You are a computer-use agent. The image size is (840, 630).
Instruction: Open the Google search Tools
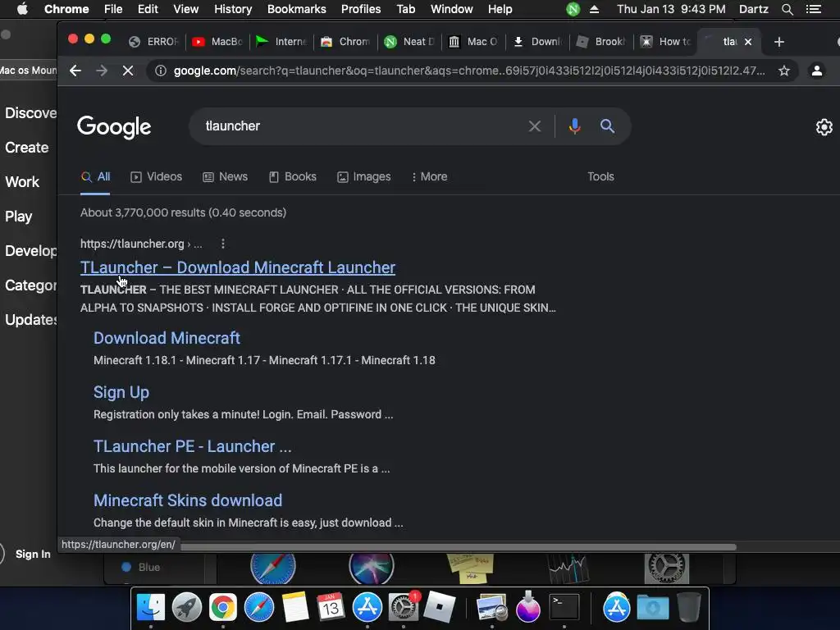[x=600, y=177]
